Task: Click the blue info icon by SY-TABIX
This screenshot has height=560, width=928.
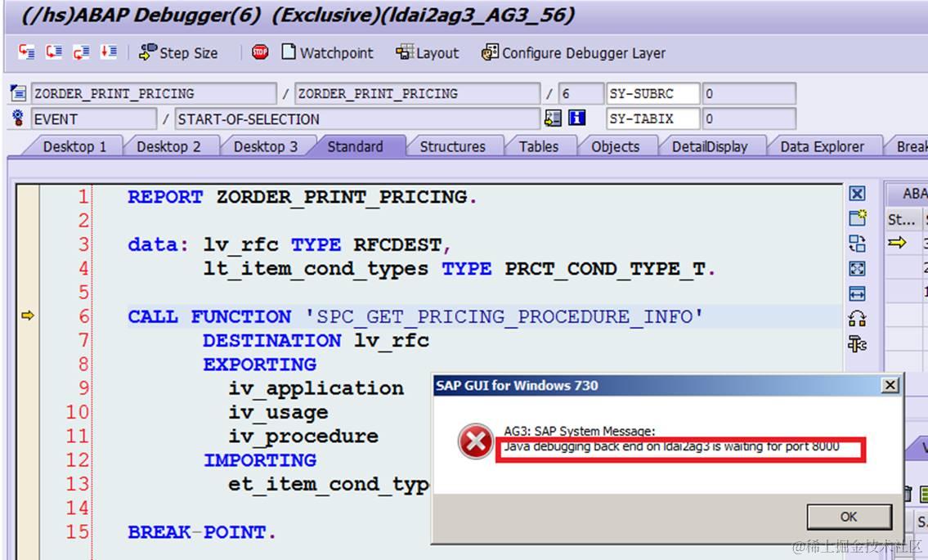Action: 576,118
